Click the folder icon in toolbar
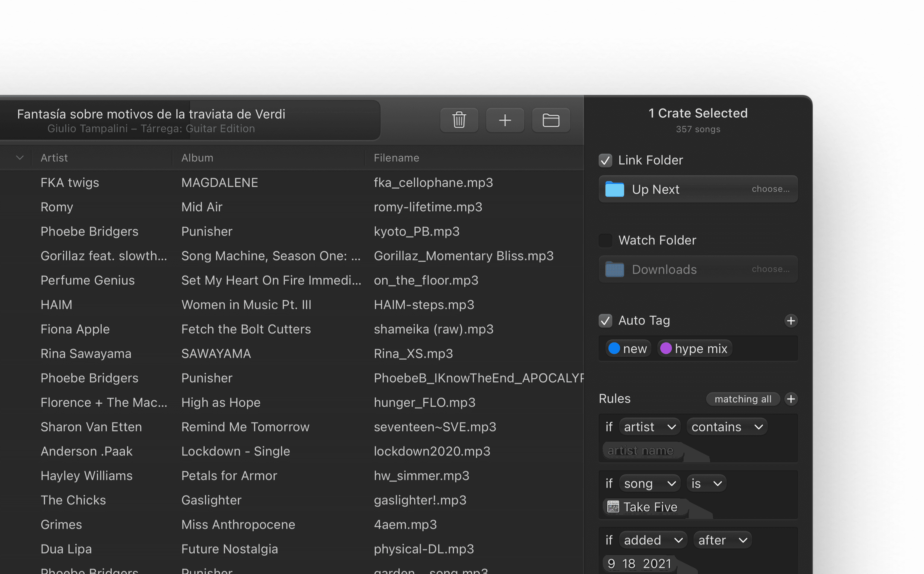 click(x=551, y=120)
